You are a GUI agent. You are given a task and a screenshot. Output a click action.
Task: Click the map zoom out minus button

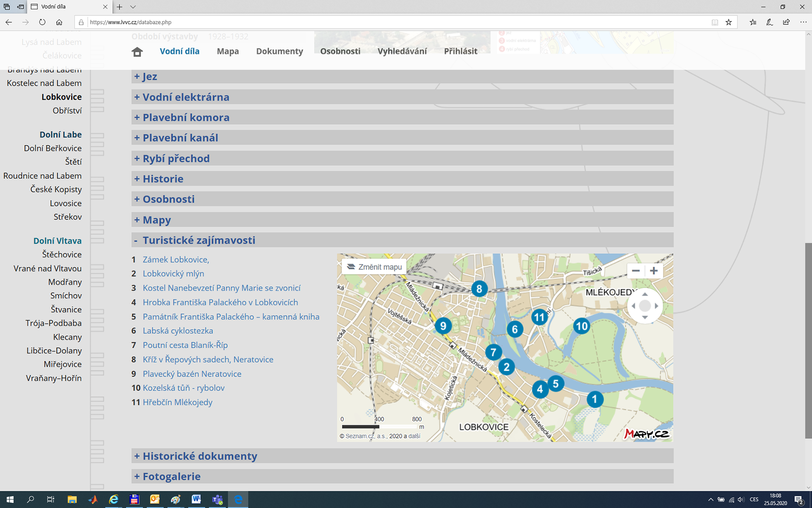click(x=636, y=271)
